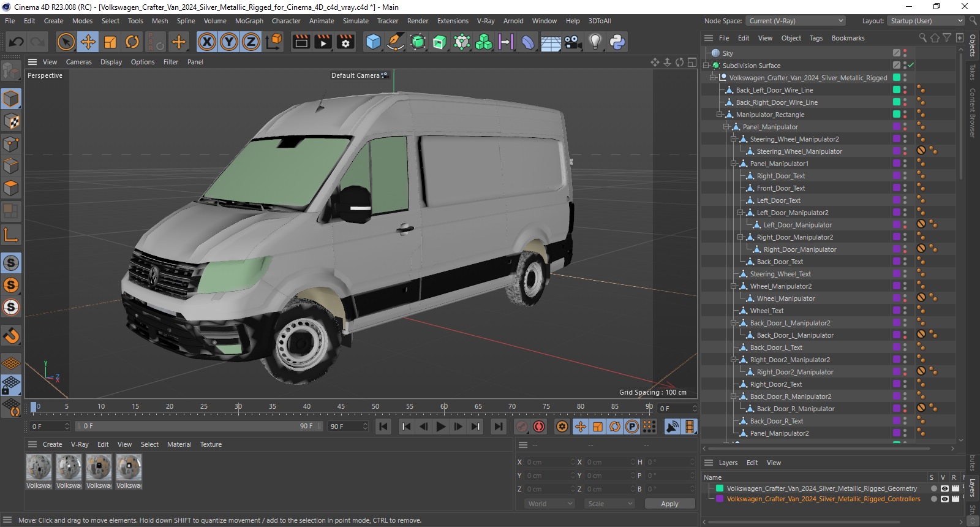Click the current frame 0 F field
Viewport: 980px width, 527px height.
click(x=50, y=426)
